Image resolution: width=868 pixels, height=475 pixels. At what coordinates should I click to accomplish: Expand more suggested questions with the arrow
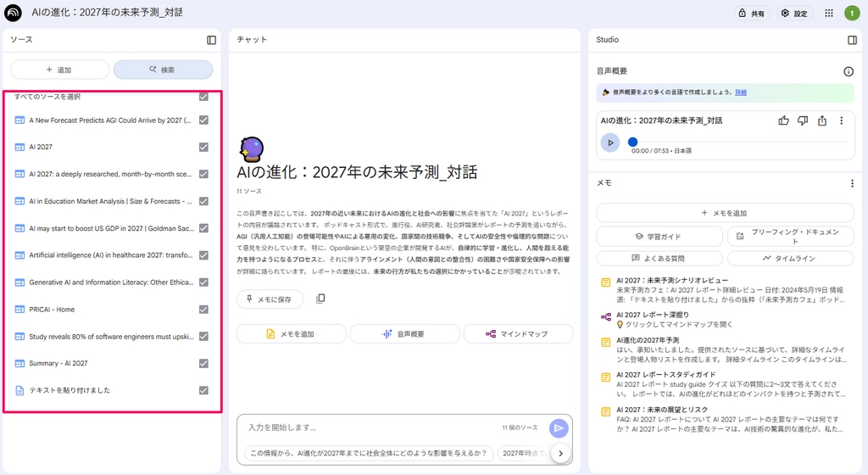tap(559, 454)
